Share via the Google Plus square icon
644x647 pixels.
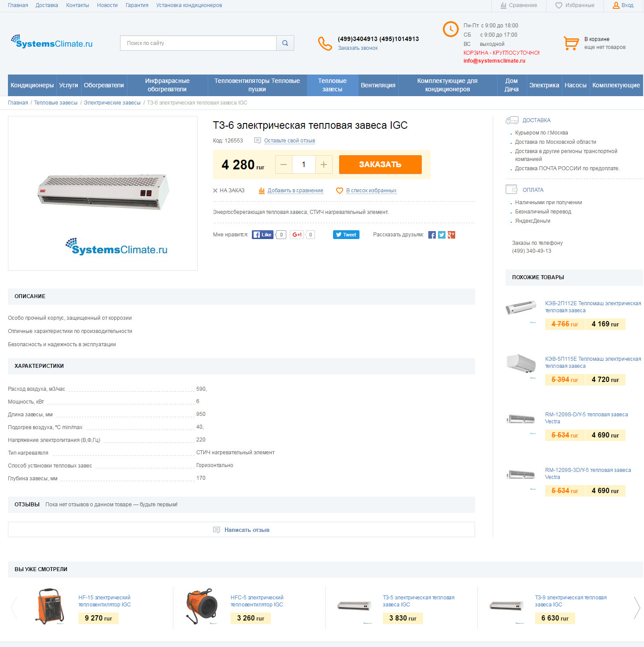451,235
